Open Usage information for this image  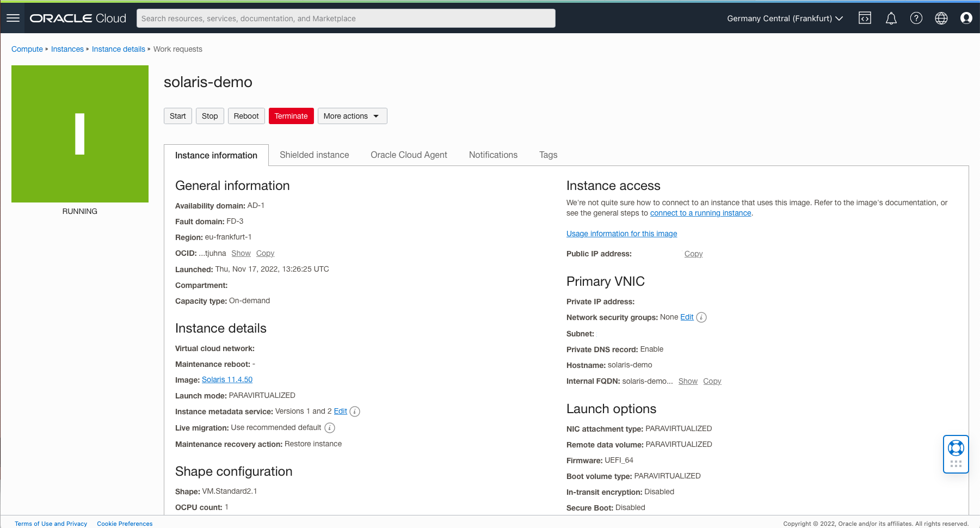[x=622, y=234]
